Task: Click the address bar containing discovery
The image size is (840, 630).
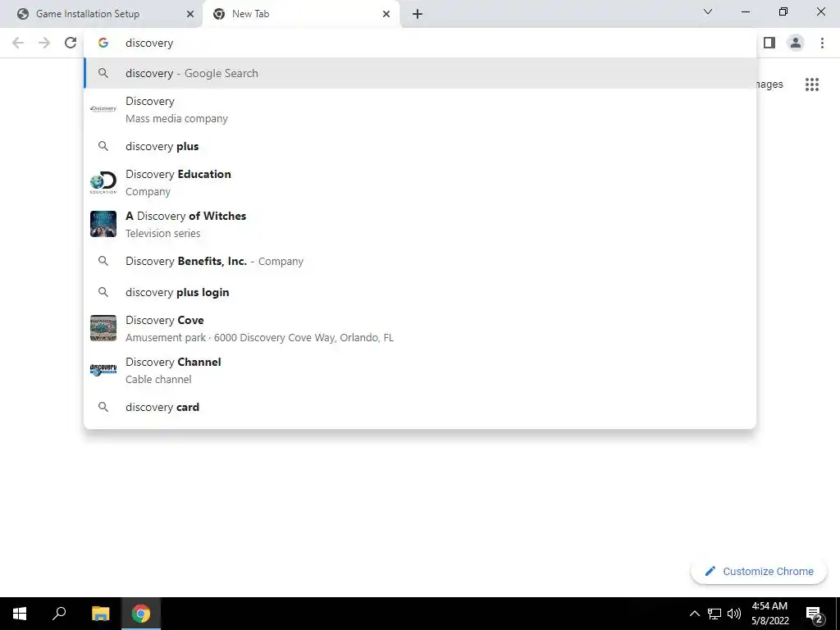Action: click(x=420, y=43)
